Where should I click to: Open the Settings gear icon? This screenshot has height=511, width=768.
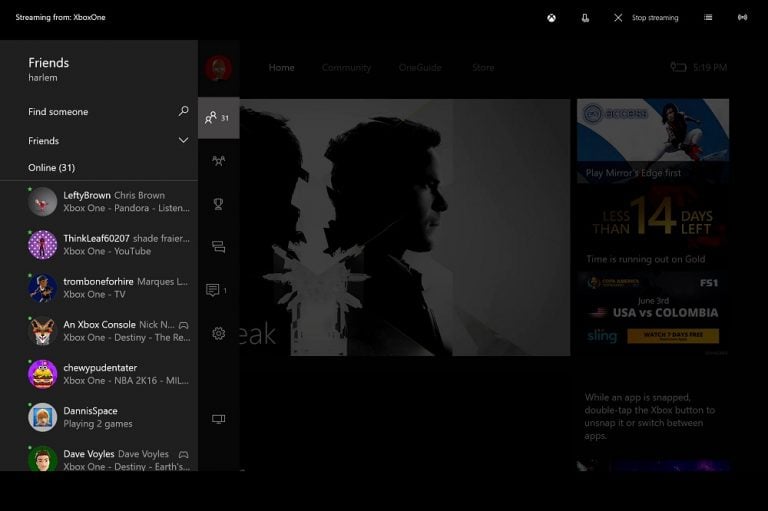tap(218, 333)
